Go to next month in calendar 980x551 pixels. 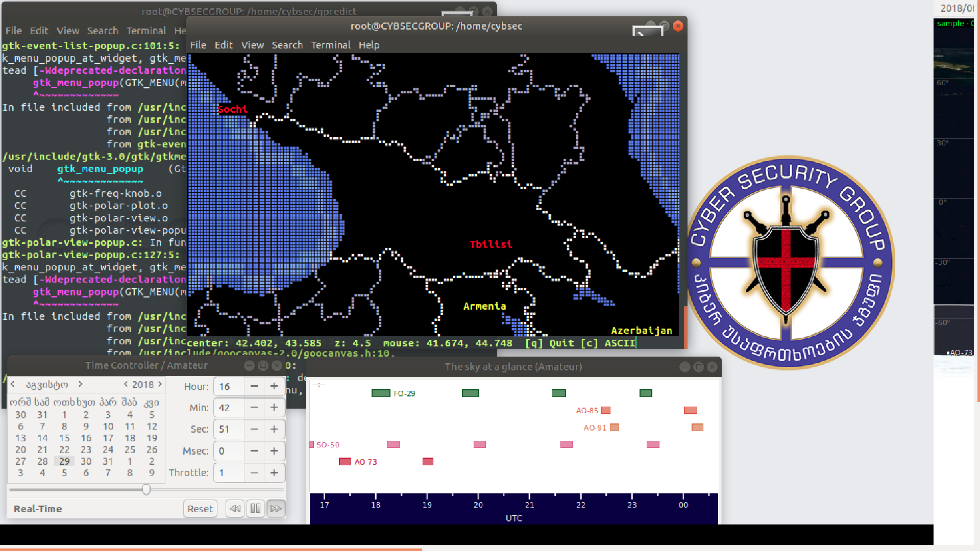click(81, 384)
